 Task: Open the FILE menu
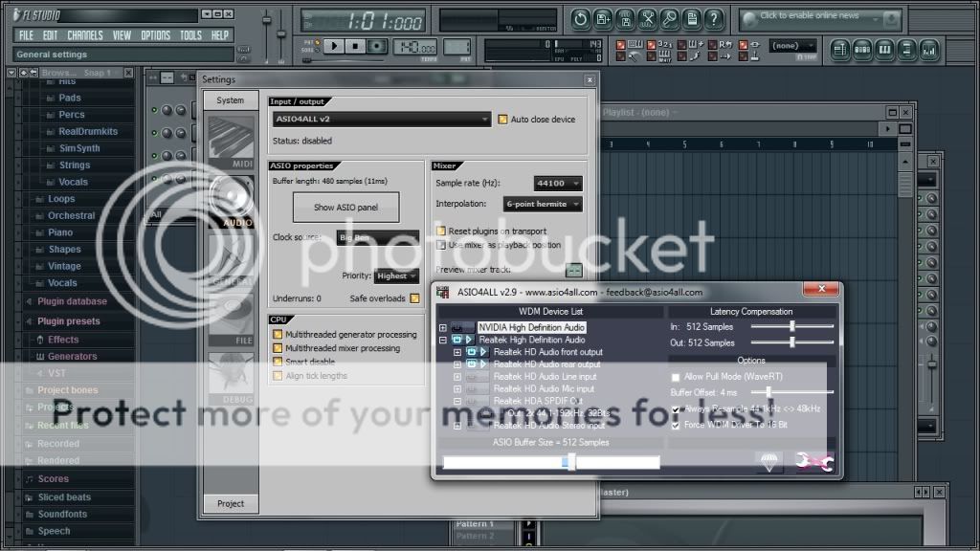(26, 35)
